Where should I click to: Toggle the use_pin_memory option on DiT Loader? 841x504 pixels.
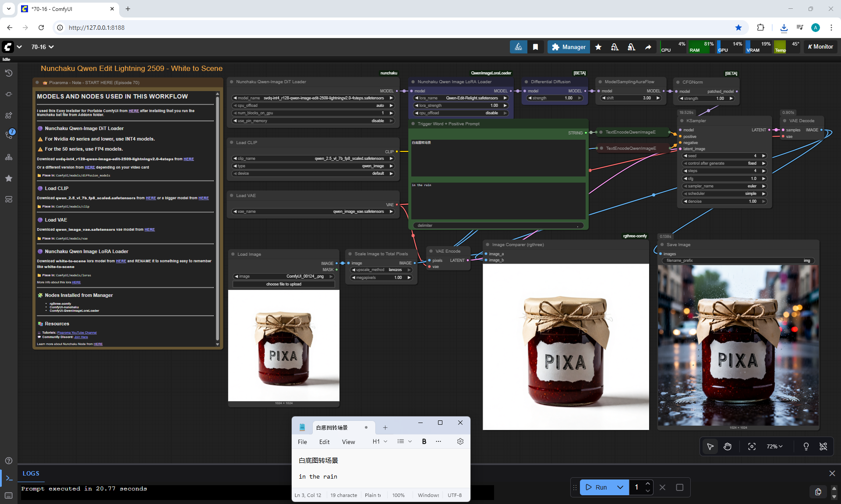pyautogui.click(x=313, y=121)
